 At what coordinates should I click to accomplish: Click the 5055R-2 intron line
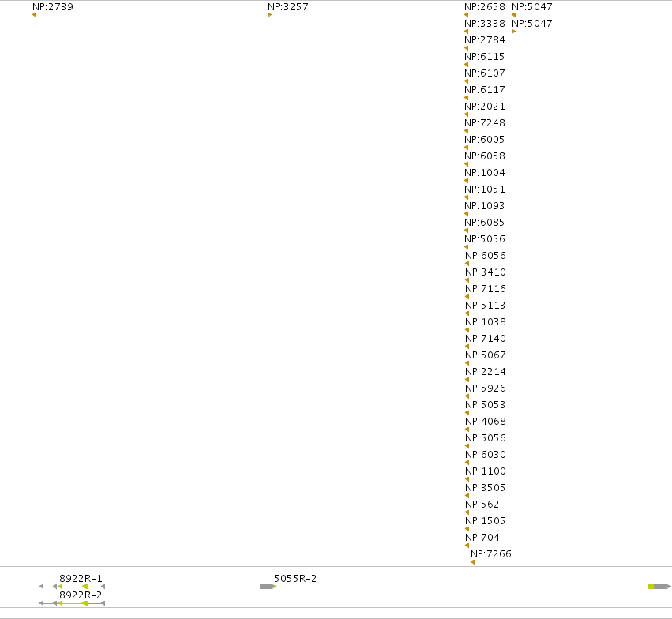click(x=461, y=587)
